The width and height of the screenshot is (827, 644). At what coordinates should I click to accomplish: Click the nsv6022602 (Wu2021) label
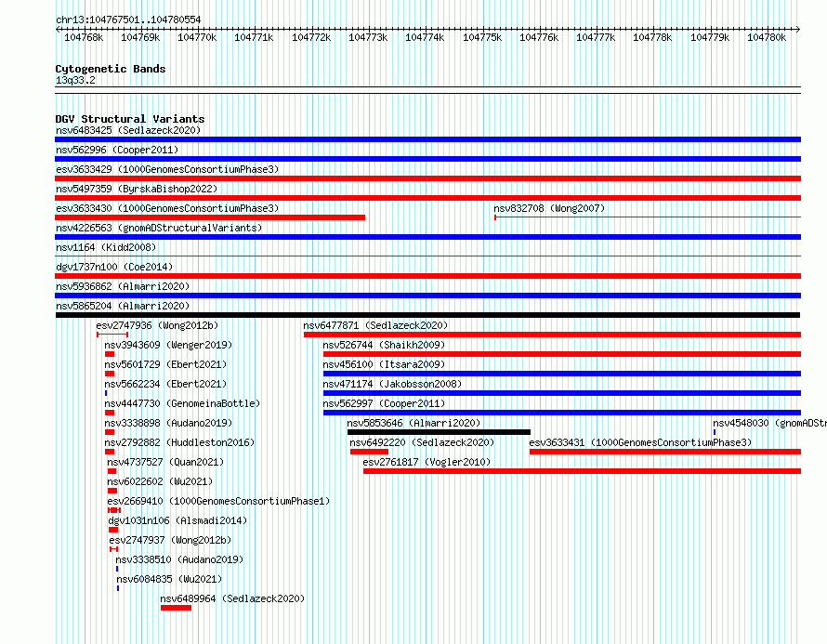coord(160,481)
